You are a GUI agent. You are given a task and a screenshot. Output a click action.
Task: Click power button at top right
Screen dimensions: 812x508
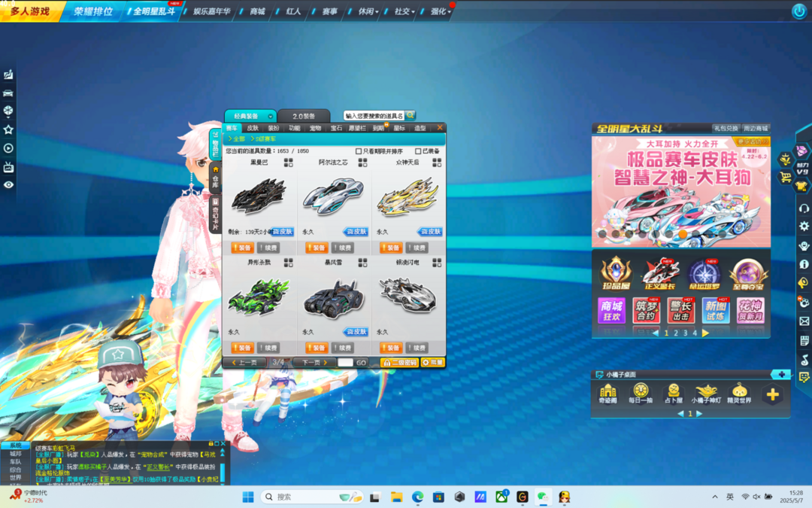799,11
